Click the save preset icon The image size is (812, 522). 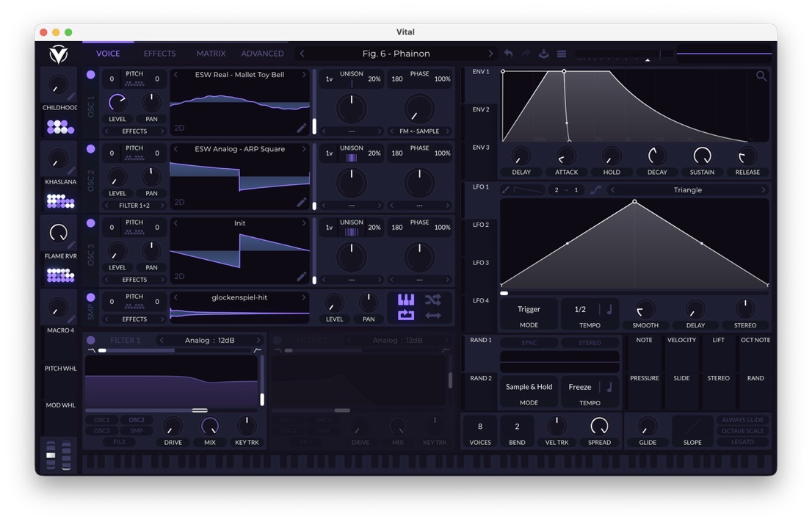pyautogui.click(x=544, y=54)
